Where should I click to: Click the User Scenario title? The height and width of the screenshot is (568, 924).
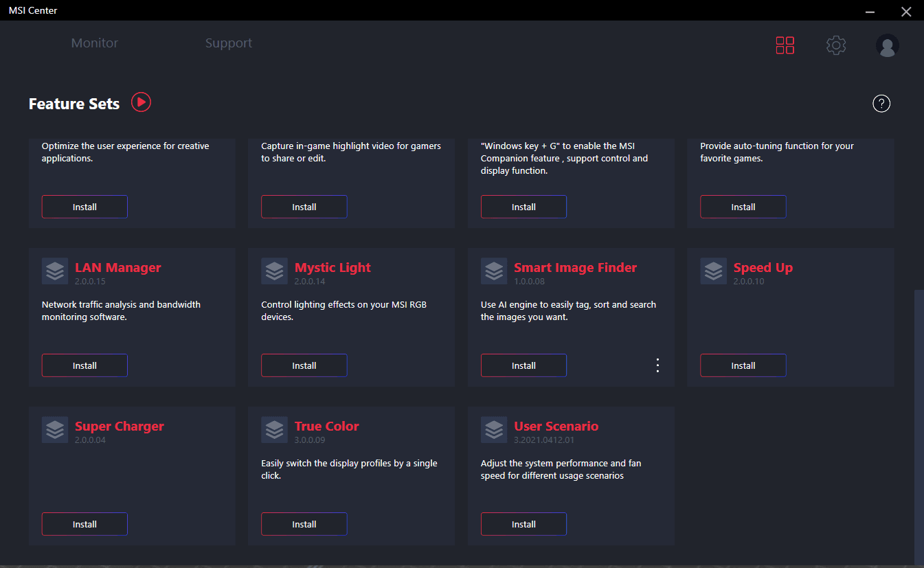(556, 427)
